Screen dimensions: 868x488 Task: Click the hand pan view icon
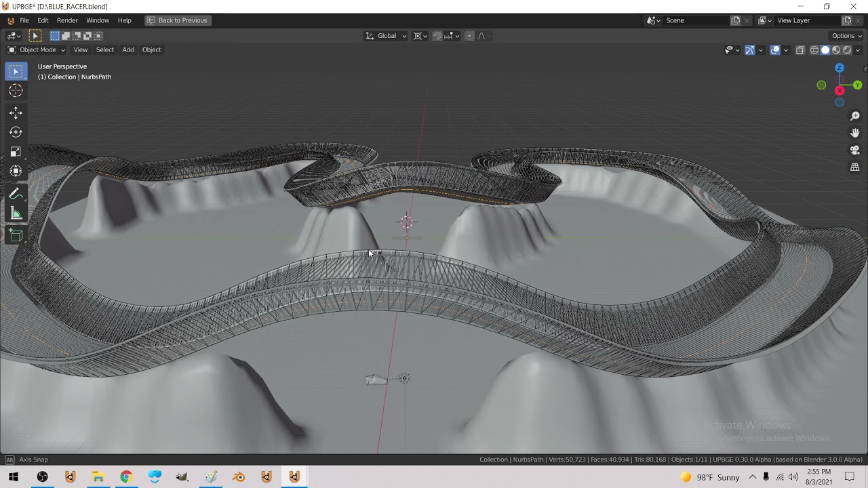pyautogui.click(x=855, y=133)
